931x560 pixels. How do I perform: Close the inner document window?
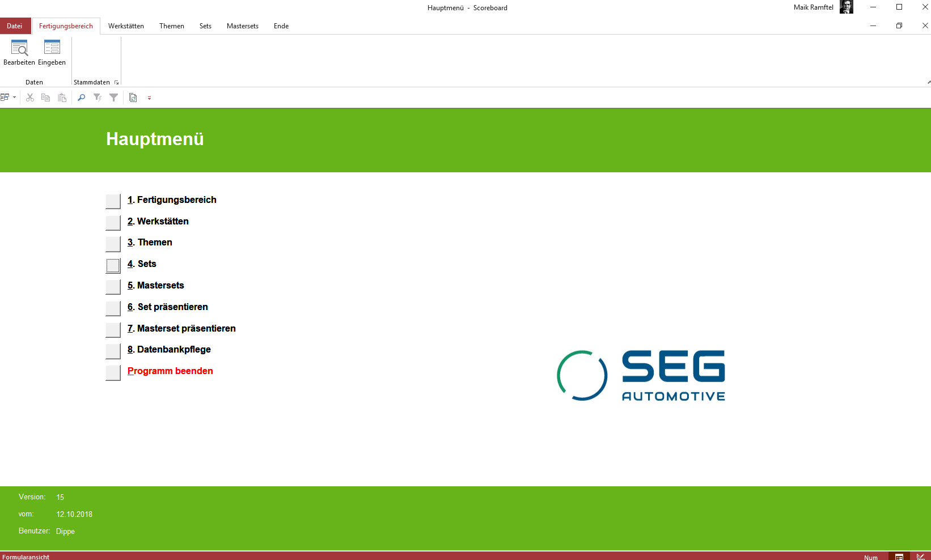[x=925, y=26]
